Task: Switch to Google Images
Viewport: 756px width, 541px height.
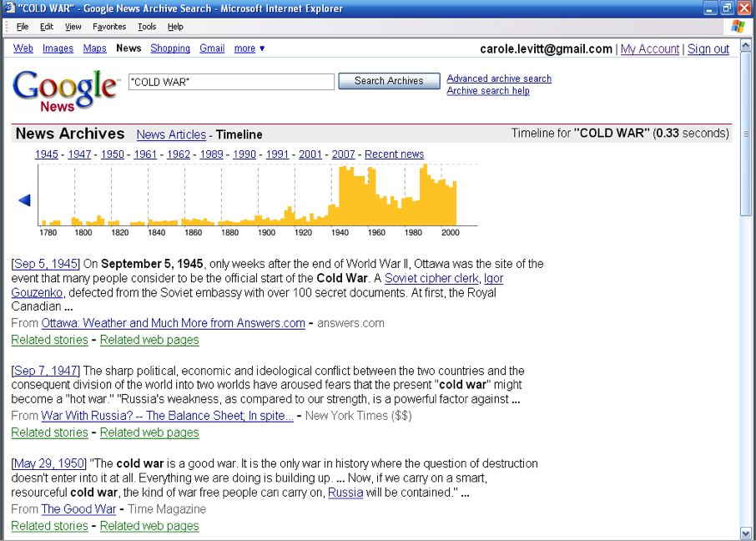Action: tap(58, 48)
